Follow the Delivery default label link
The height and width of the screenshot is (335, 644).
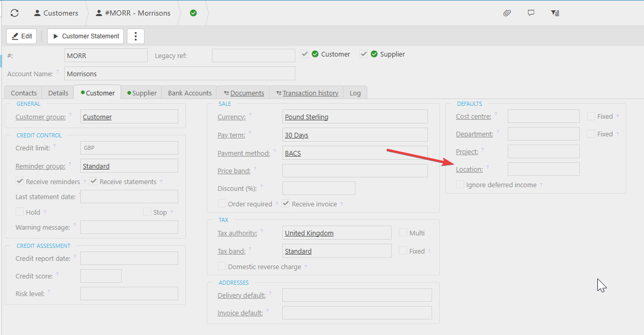pos(241,295)
